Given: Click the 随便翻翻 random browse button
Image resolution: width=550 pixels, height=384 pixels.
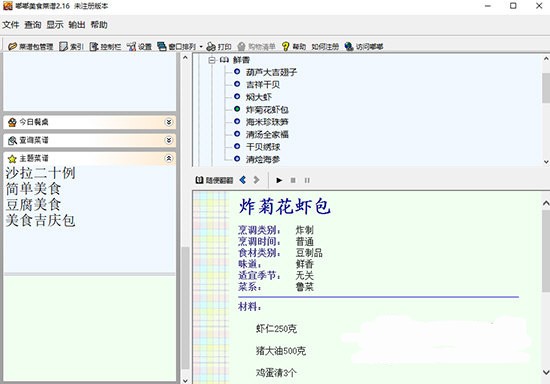Looking at the screenshot, I should (x=214, y=180).
